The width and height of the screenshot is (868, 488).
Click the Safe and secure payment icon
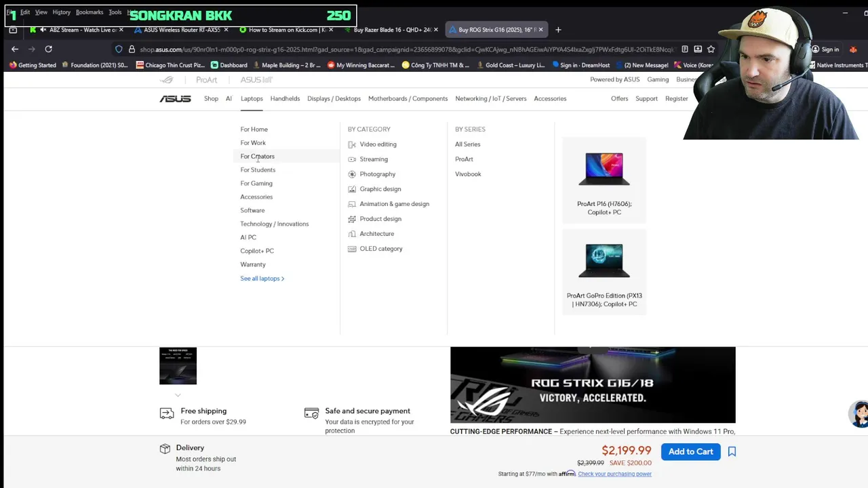[311, 413]
